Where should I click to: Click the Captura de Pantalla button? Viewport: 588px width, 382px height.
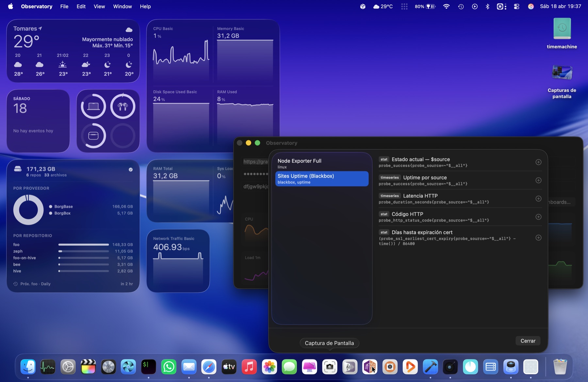tap(329, 343)
